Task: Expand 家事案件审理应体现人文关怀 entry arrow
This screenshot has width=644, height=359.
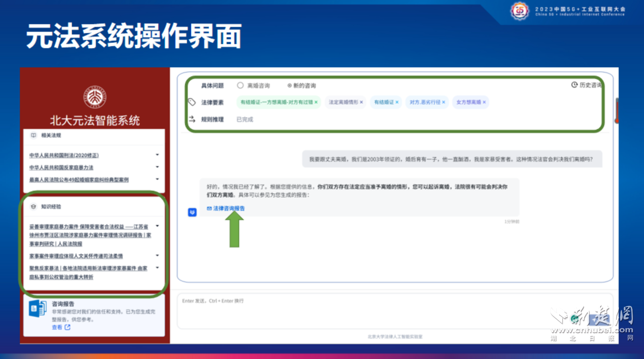Action: pyautogui.click(x=158, y=256)
